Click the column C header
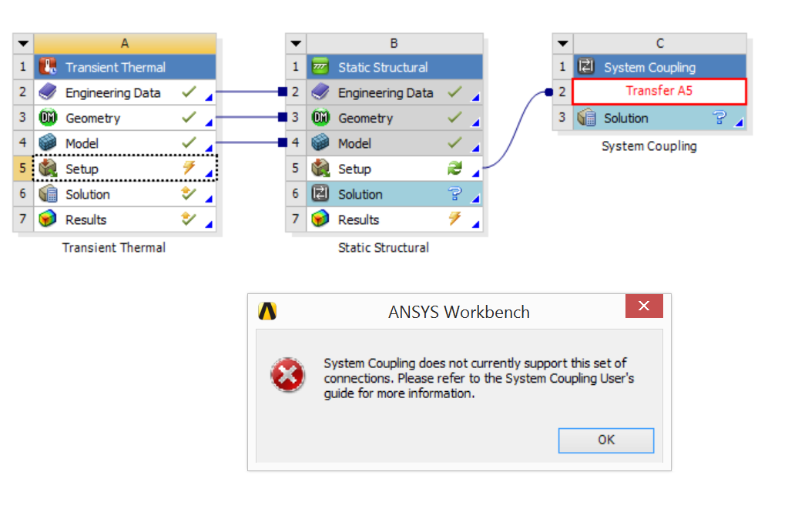This screenshot has height=532, width=788. pyautogui.click(x=660, y=44)
